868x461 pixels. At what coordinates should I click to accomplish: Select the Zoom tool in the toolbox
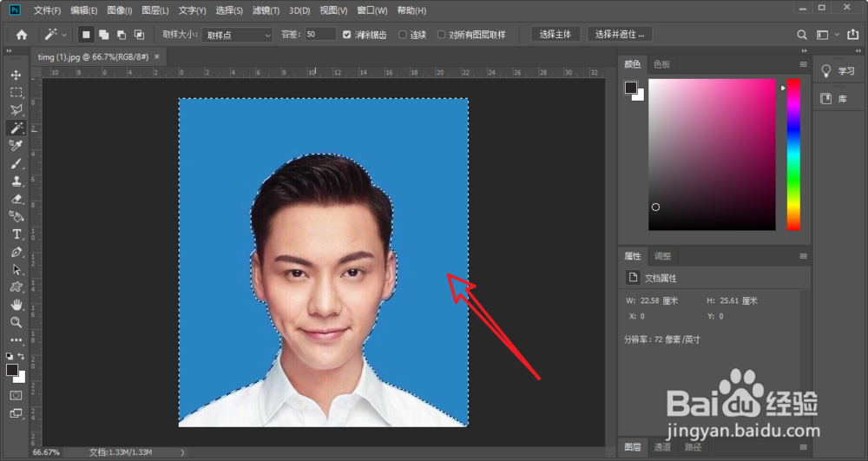(x=16, y=322)
